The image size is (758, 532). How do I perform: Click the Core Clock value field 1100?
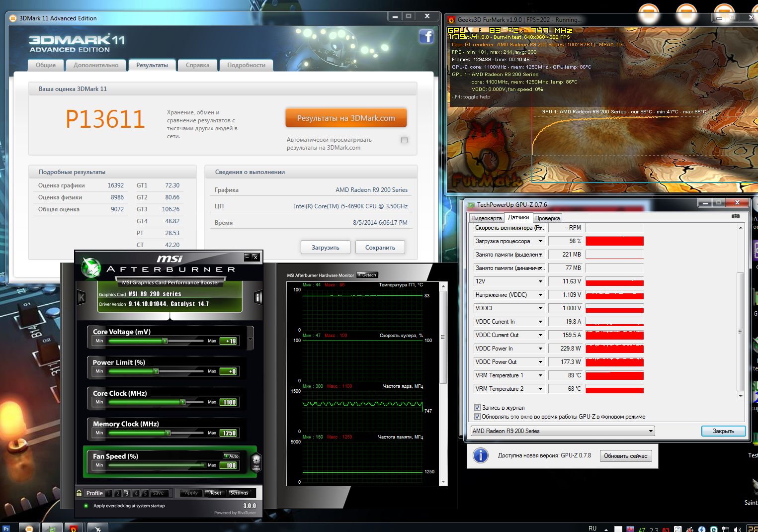[229, 402]
